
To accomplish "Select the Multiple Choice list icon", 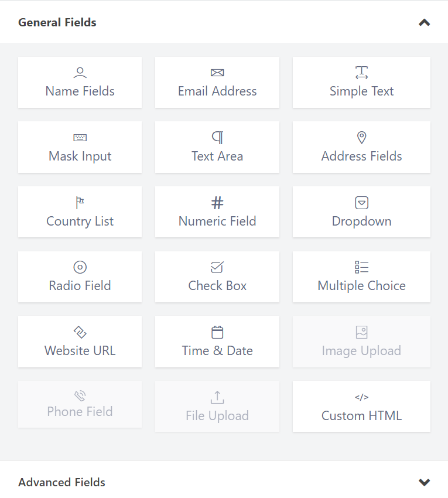I will pos(361,267).
